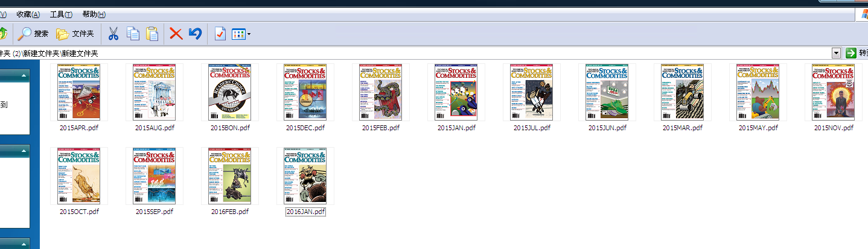
Task: Click the highlighted file name 2016JAN.pdf
Action: (305, 212)
